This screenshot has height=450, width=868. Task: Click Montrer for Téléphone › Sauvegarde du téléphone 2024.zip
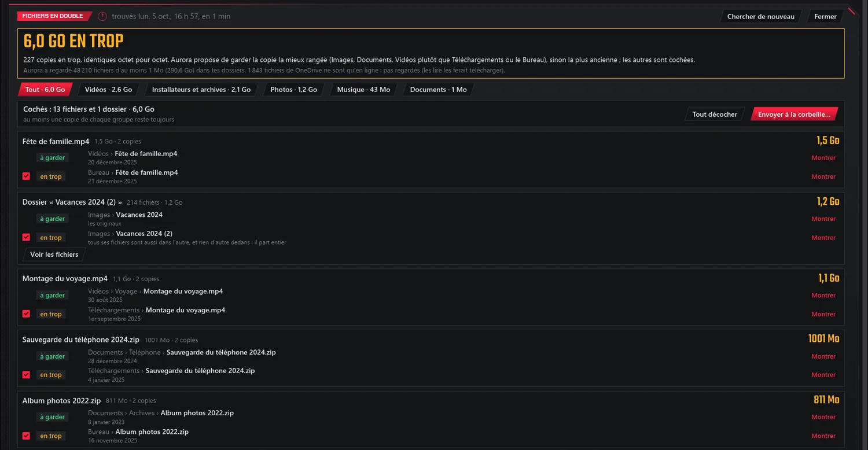coord(823,356)
